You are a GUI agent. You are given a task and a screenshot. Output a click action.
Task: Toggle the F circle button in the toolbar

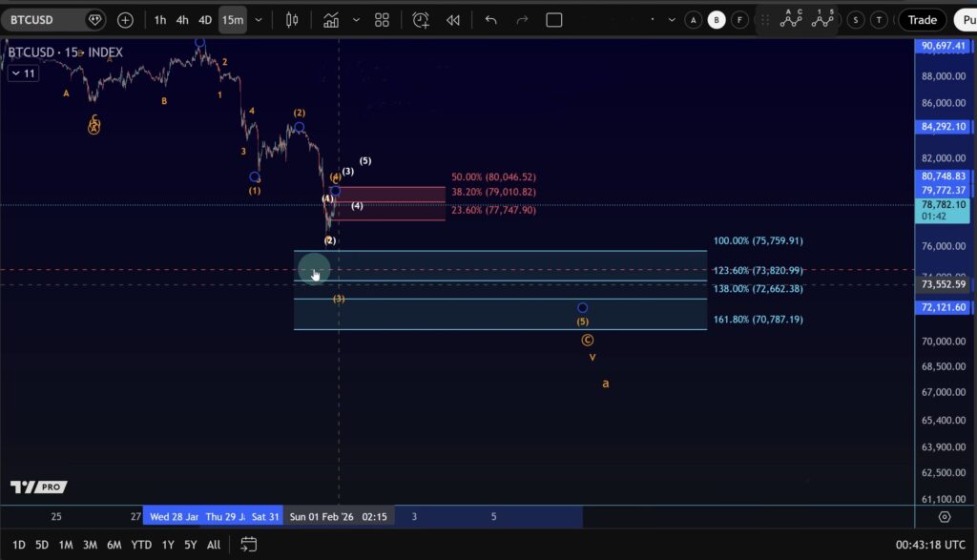click(x=739, y=20)
